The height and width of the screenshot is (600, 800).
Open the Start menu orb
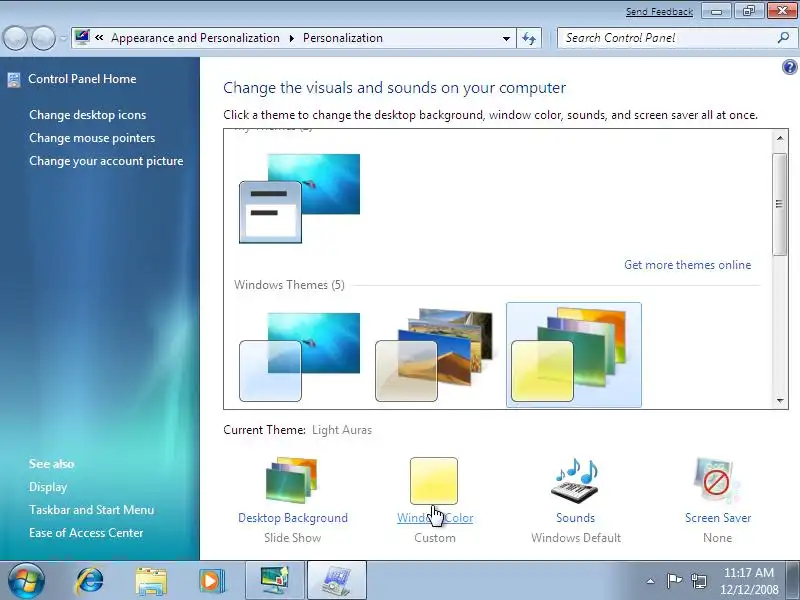pos(26,581)
